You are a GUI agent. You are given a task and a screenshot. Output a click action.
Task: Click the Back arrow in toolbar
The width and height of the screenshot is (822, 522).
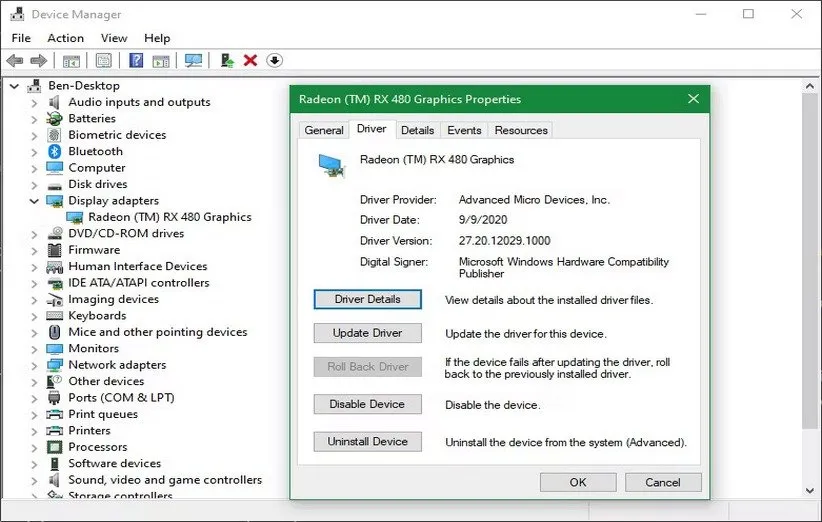15,61
